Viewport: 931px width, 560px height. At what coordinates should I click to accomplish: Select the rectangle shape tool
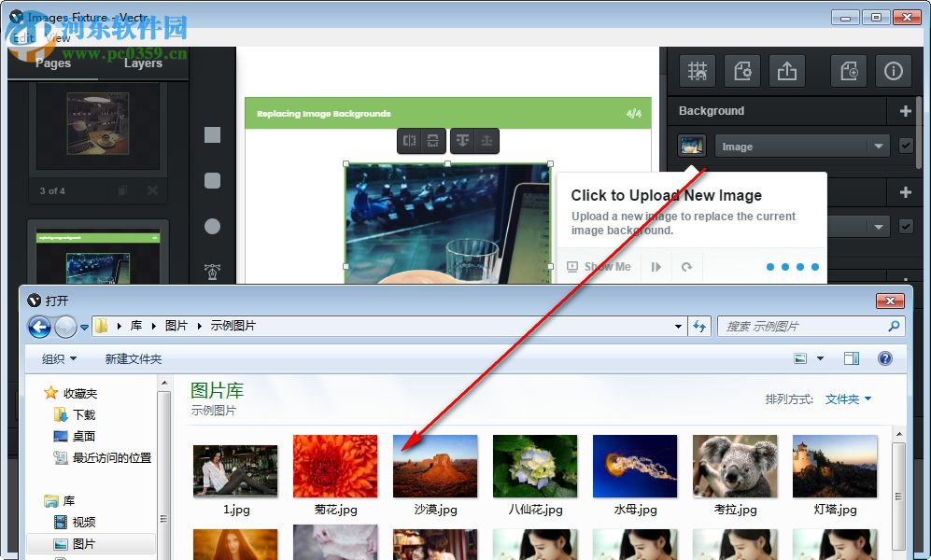[x=212, y=134]
